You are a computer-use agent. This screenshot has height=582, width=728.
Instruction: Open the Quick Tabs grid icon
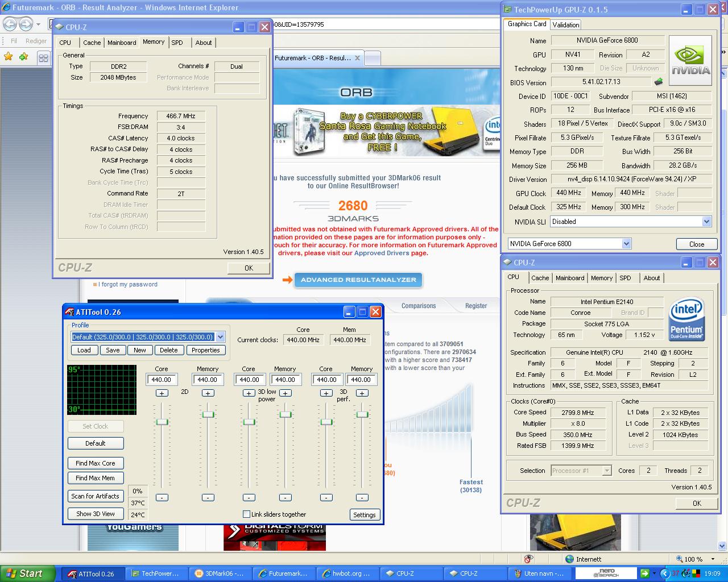(43, 57)
